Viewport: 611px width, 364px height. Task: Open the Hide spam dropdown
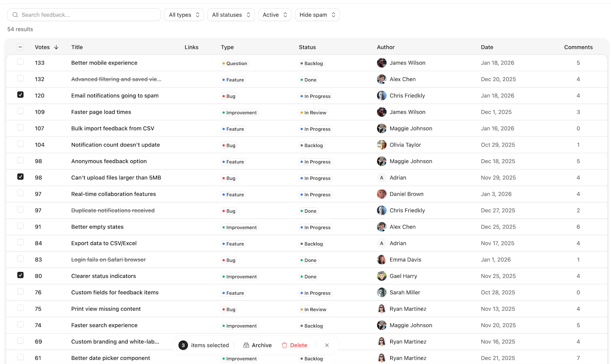pyautogui.click(x=317, y=15)
